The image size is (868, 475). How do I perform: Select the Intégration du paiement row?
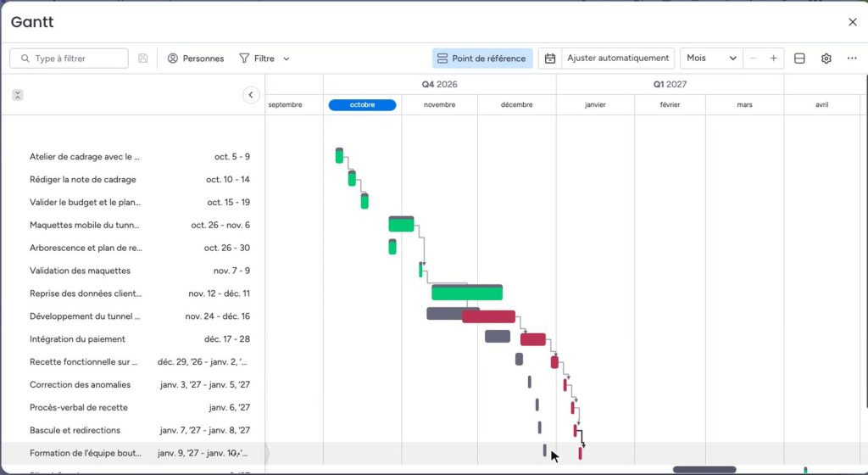click(x=133, y=338)
